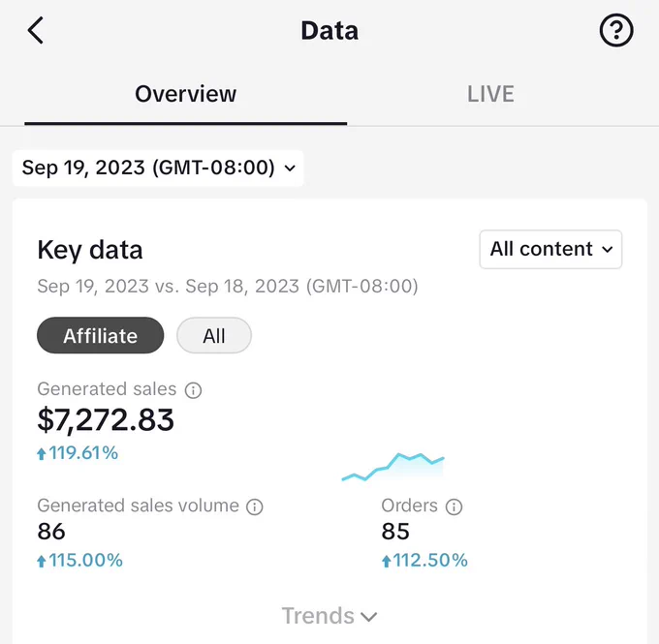Image resolution: width=659 pixels, height=644 pixels.
Task: Go back using the left arrow icon
Action: pyautogui.click(x=35, y=30)
